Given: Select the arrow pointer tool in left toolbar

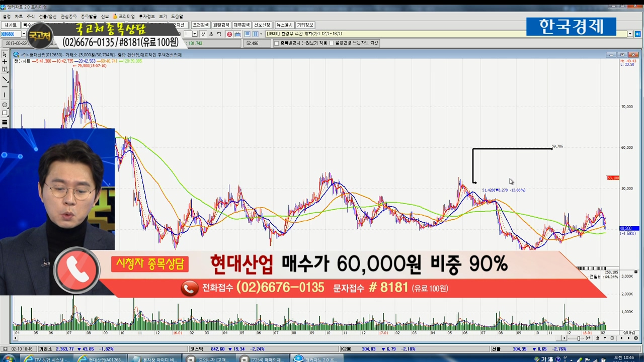Looking at the screenshot, I should coord(5,54).
